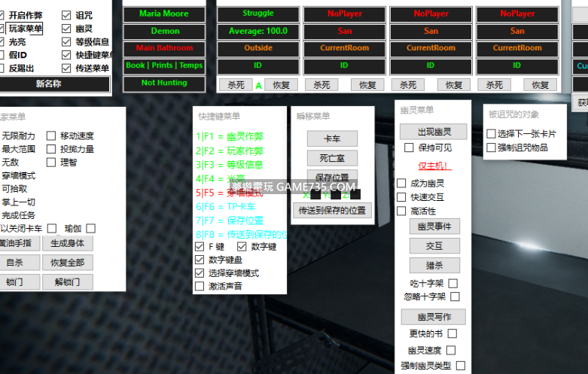Click the 生成身体 button
This screenshot has height=374, width=588.
click(x=68, y=244)
